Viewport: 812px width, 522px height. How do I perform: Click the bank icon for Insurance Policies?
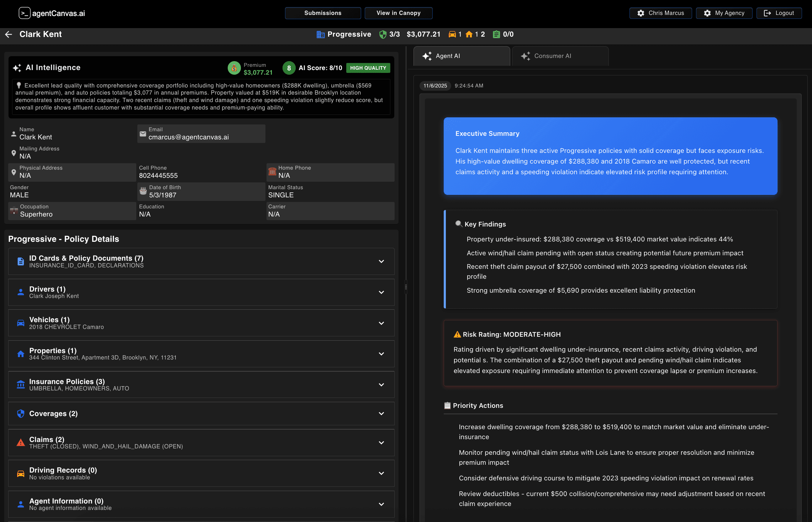click(21, 385)
